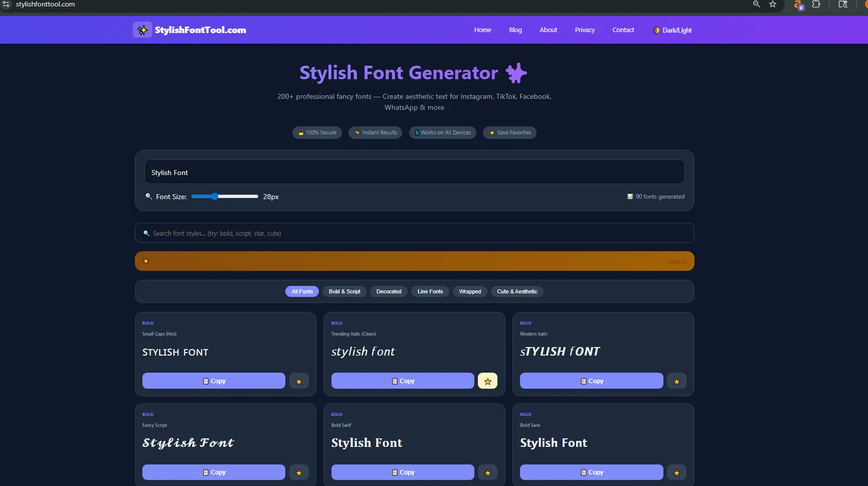Copy the Modern Italic font text
Viewport: 868px width, 486px height.
point(591,381)
